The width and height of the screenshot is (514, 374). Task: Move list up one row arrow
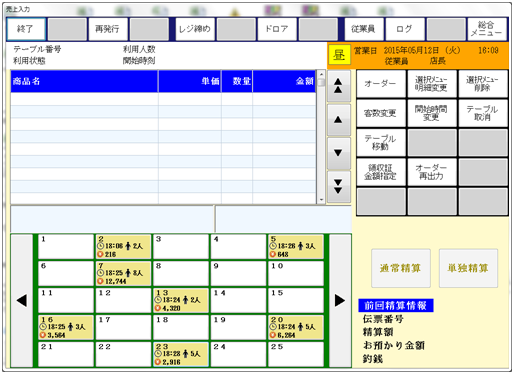[x=338, y=120]
